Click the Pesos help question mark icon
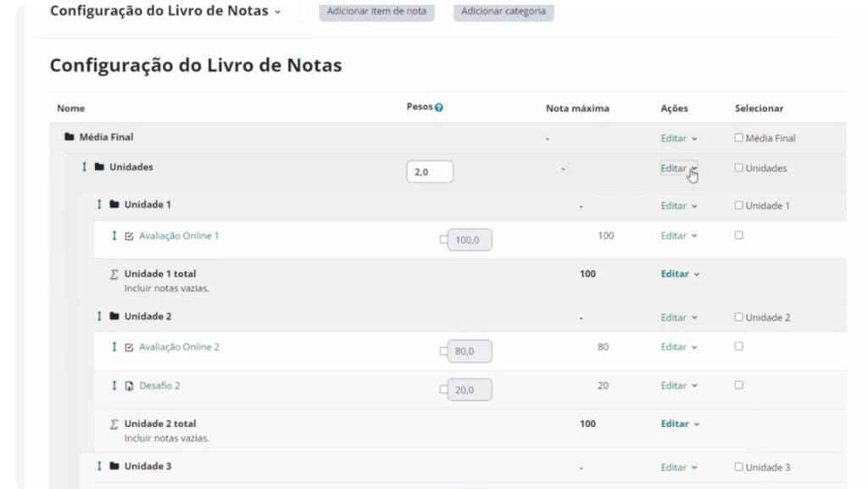This screenshot has width=868, height=489. (x=439, y=108)
